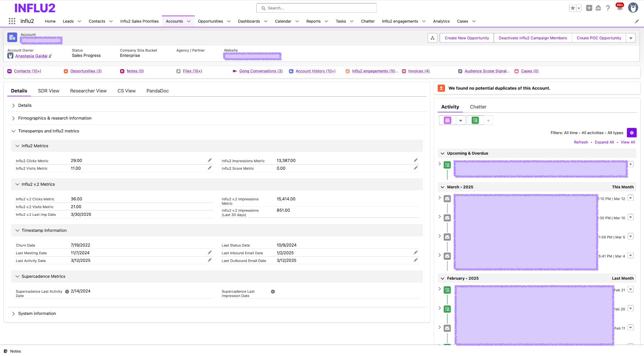This screenshot has height=357, width=644.
Task: Switch to the Chatter tab in activity panel
Action: tap(478, 107)
